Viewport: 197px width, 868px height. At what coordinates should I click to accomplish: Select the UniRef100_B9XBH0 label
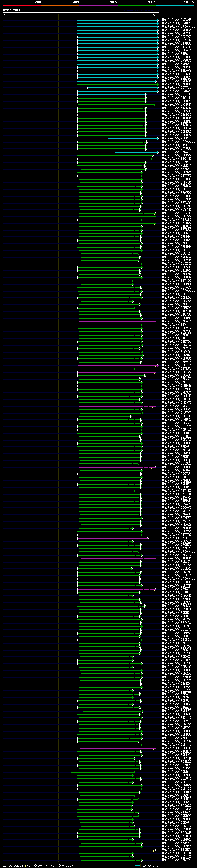pyautogui.click(x=177, y=104)
